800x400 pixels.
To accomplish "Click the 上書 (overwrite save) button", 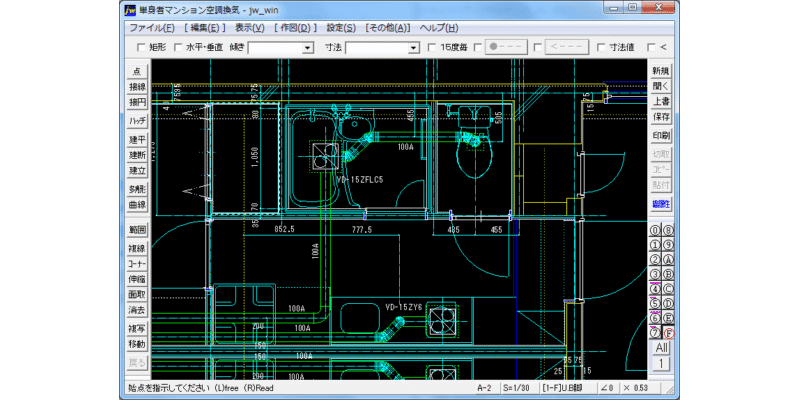I will coord(661,102).
